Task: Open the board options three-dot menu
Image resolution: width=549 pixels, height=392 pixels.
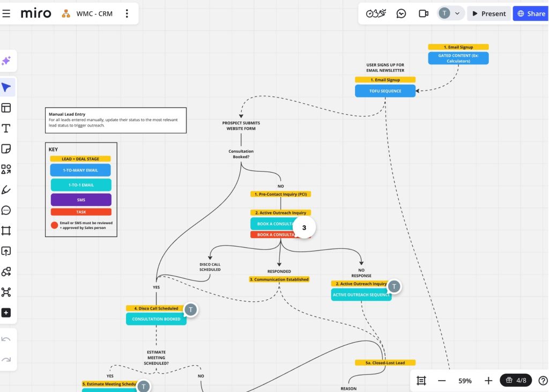Action: pyautogui.click(x=127, y=13)
